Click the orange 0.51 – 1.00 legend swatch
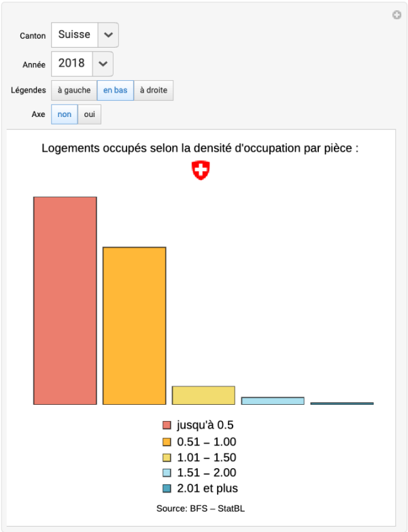 167,442
